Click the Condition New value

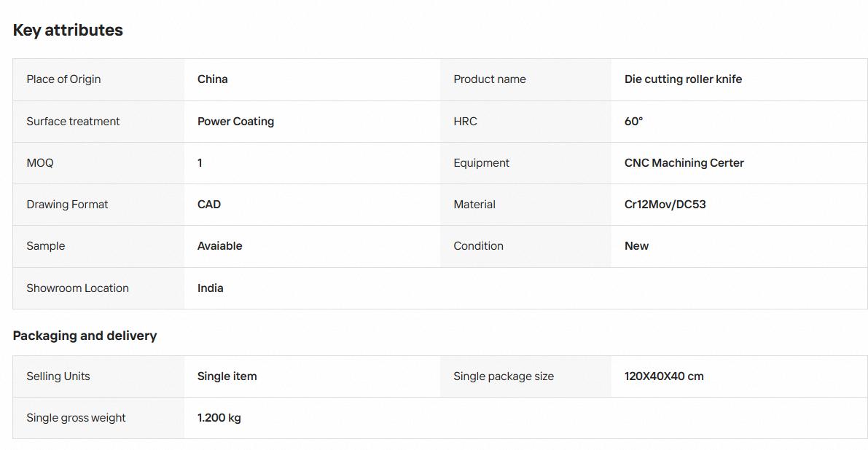pyautogui.click(x=637, y=246)
